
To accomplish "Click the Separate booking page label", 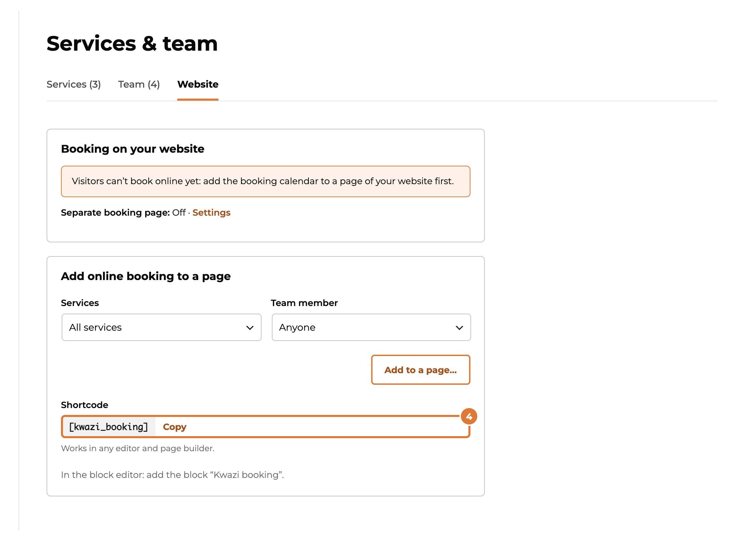I will (x=115, y=213).
